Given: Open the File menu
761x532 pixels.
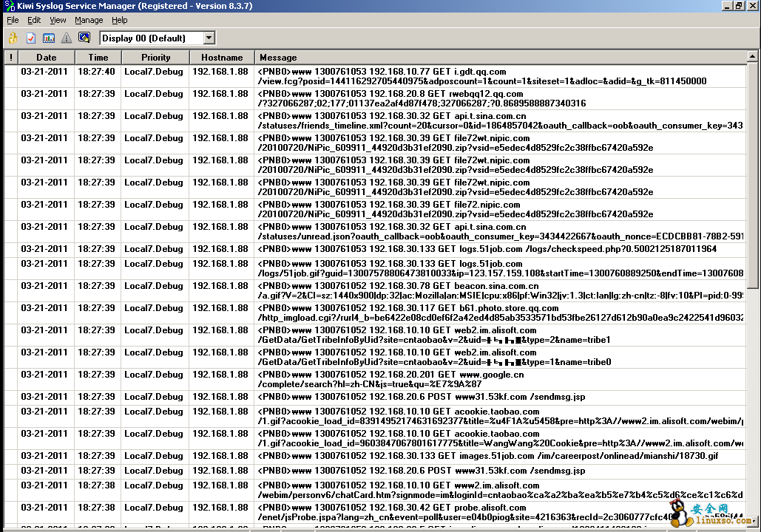Looking at the screenshot, I should [13, 20].
